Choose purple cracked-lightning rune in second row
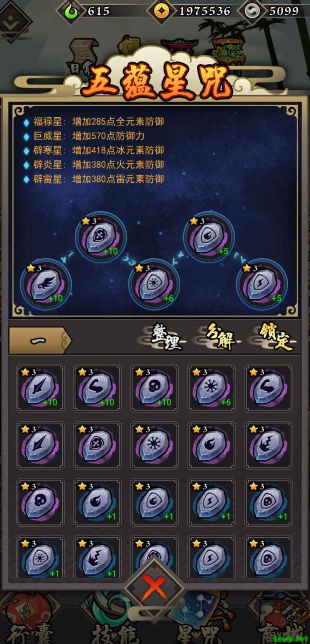 coord(269,445)
